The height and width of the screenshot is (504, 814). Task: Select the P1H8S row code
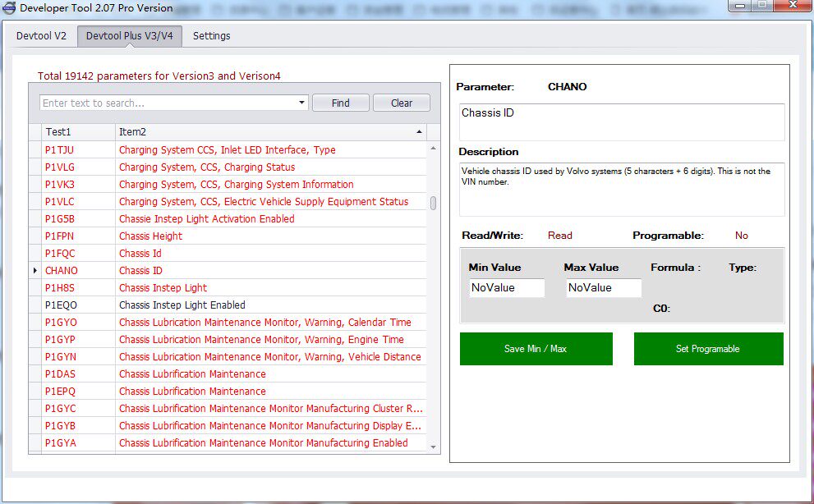[60, 287]
